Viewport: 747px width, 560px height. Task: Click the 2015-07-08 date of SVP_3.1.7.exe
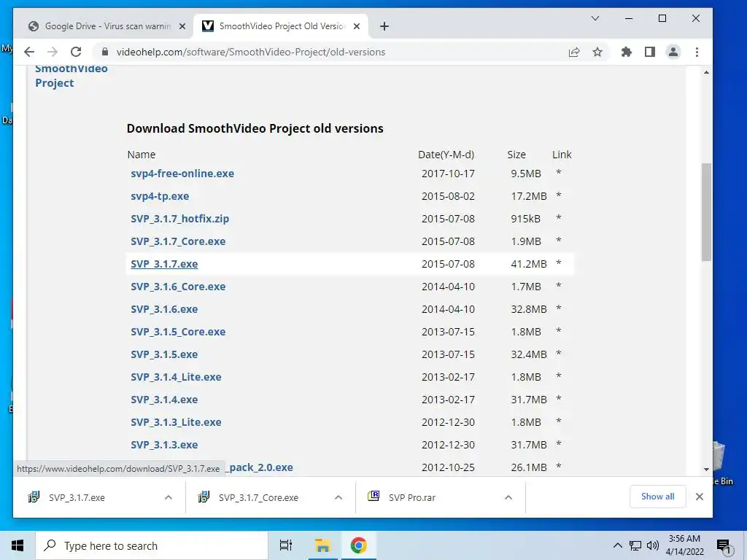click(449, 264)
